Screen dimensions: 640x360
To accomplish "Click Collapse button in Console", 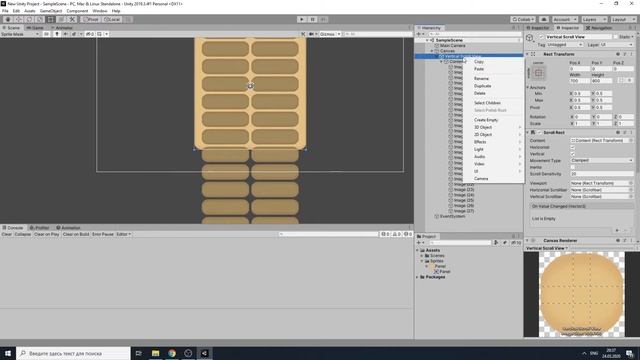I will click(x=22, y=234).
